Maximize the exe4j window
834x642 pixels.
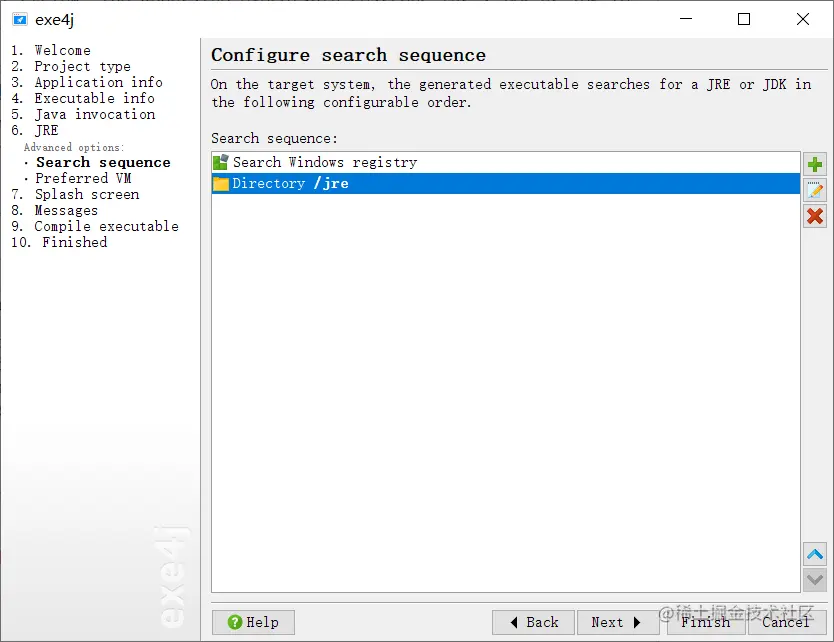pos(744,19)
